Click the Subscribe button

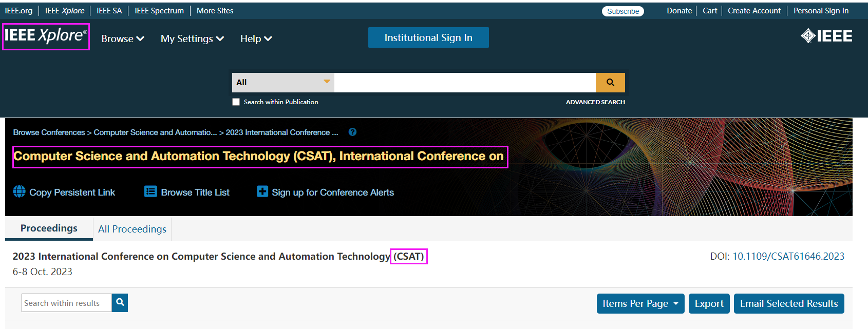point(622,11)
